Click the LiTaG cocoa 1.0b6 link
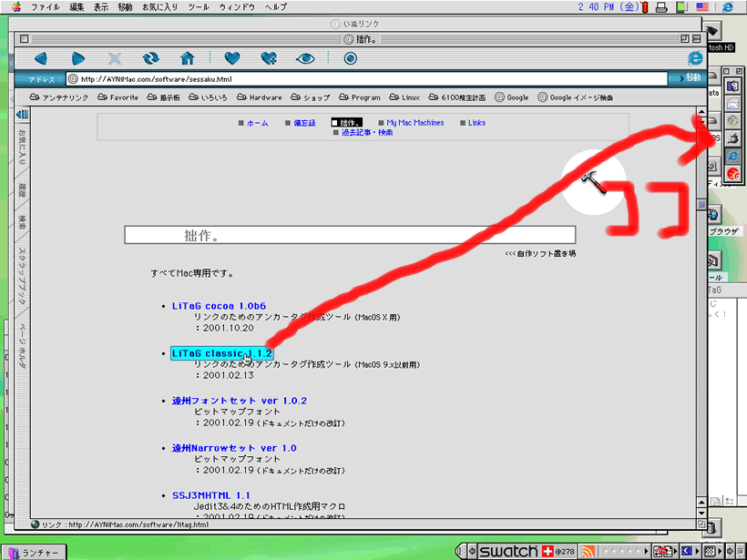 pos(220,306)
